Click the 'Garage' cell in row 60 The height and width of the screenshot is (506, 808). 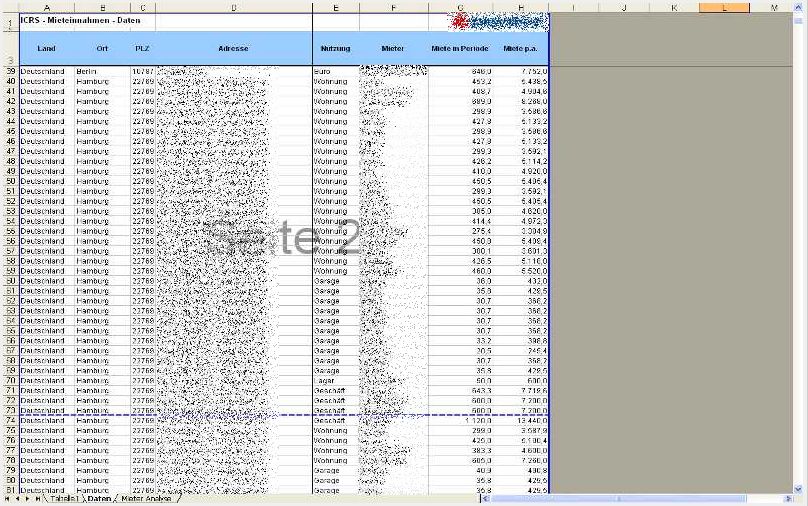(335, 281)
